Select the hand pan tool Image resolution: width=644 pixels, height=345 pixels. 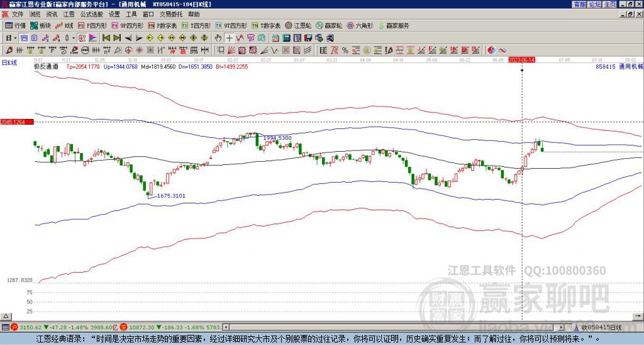coord(218,38)
